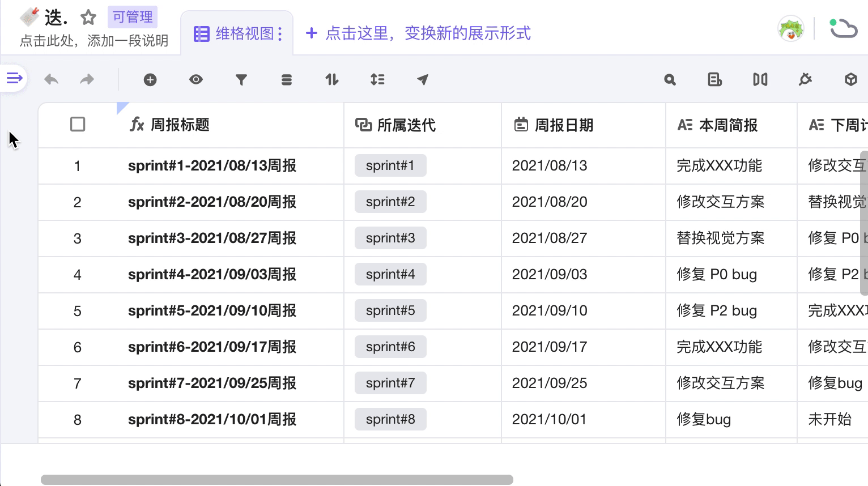868x486 pixels.
Task: Click 点击这里，变换新的展示形式 to add view
Action: click(x=418, y=33)
